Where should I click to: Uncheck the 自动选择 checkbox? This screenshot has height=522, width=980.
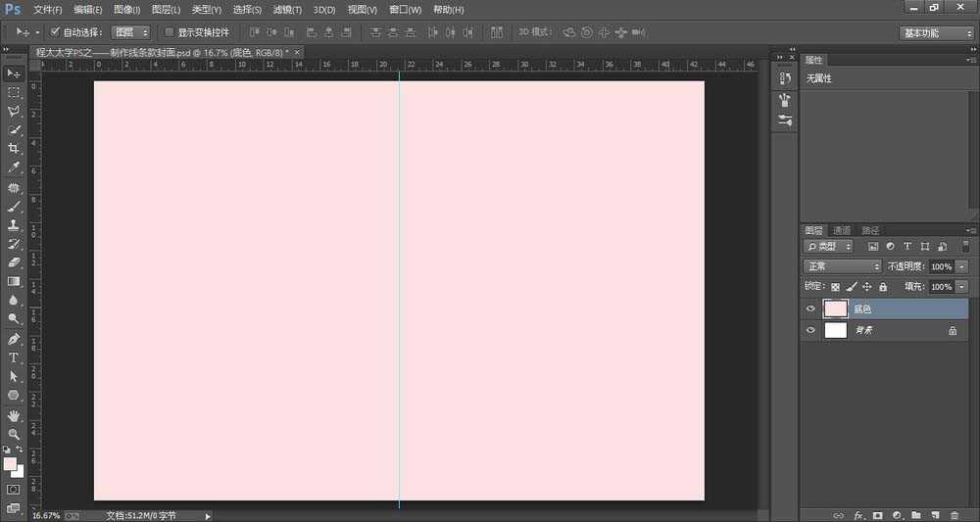(x=55, y=32)
